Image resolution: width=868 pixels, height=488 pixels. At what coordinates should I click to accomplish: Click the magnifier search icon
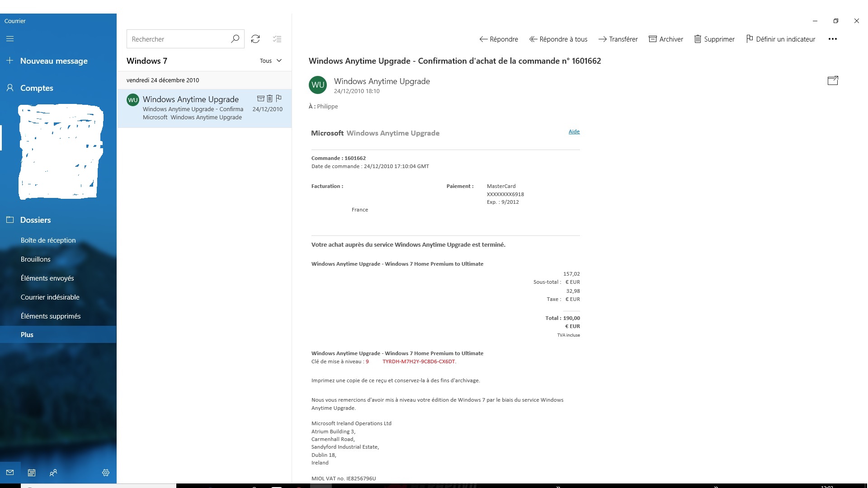[235, 39]
